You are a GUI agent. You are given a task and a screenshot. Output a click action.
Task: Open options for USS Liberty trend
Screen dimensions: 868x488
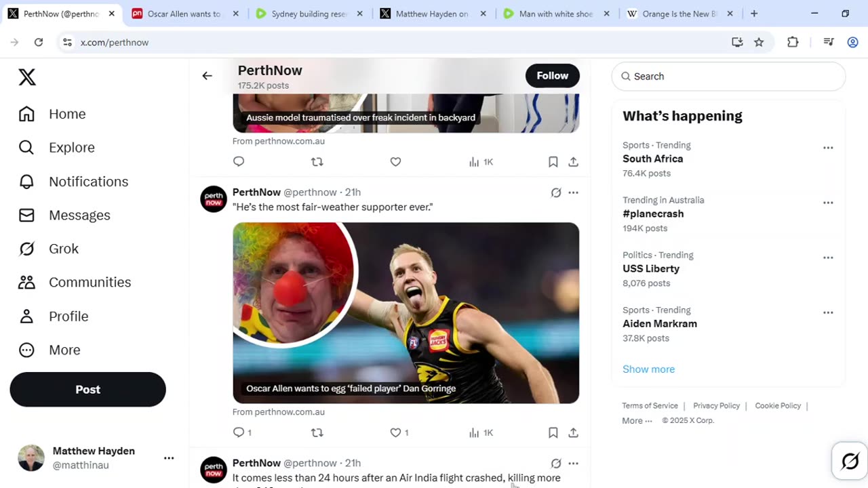pyautogui.click(x=828, y=258)
